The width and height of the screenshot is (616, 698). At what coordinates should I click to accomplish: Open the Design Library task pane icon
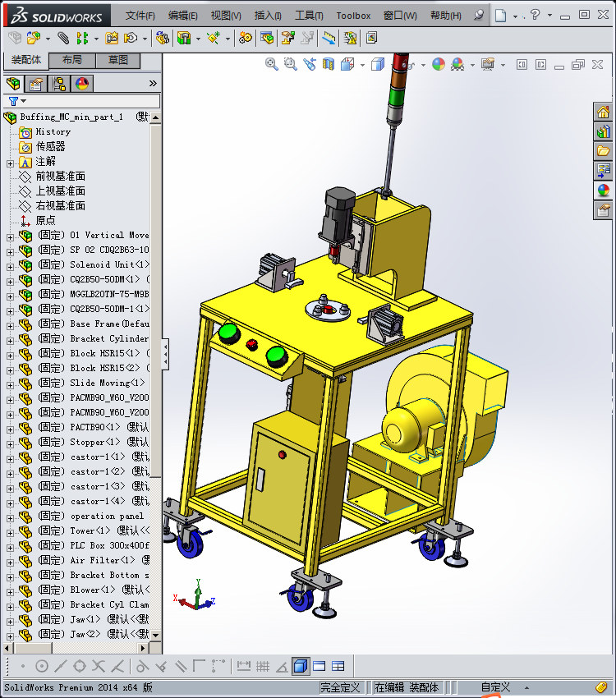click(x=604, y=131)
